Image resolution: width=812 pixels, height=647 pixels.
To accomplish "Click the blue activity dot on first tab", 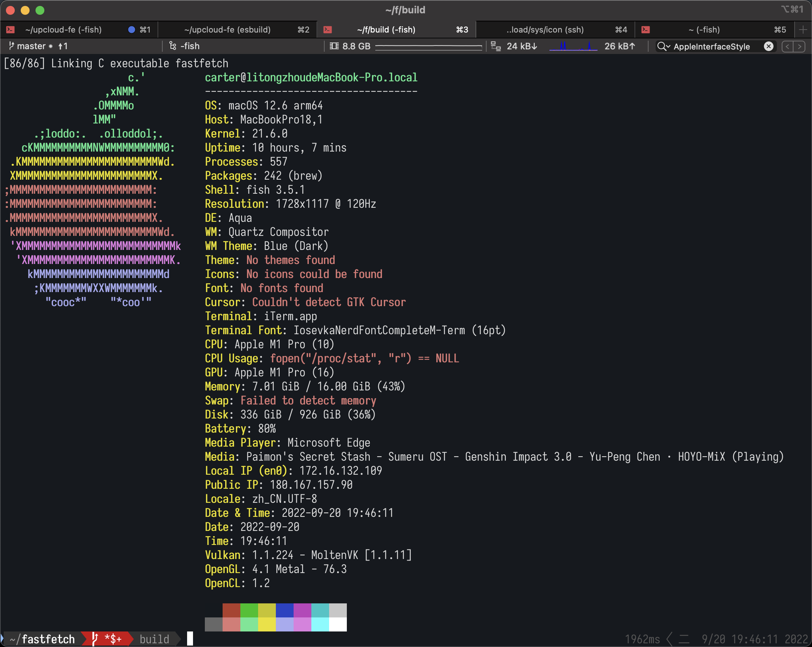I will pyautogui.click(x=131, y=30).
